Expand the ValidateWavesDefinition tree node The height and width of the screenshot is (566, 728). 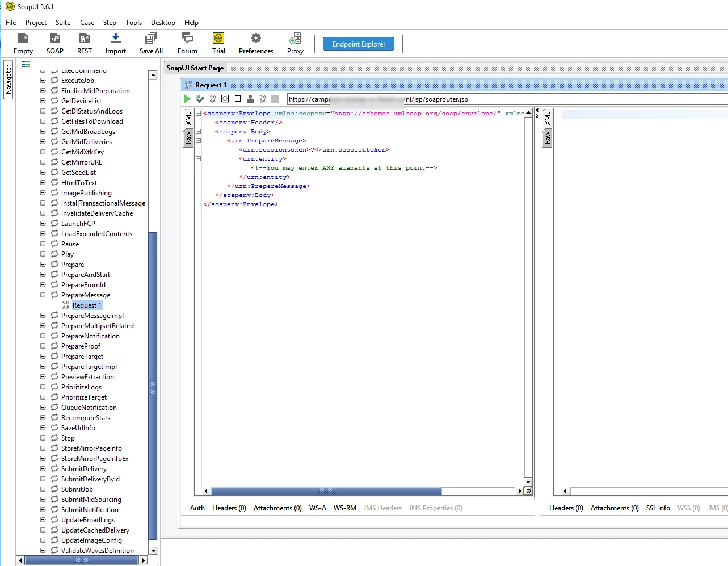pyautogui.click(x=43, y=551)
